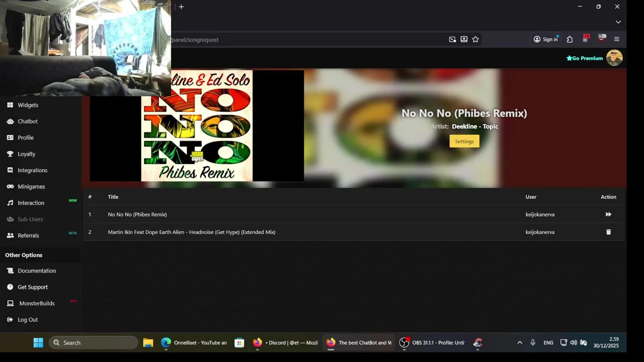Open Windows Start menu

(x=38, y=342)
